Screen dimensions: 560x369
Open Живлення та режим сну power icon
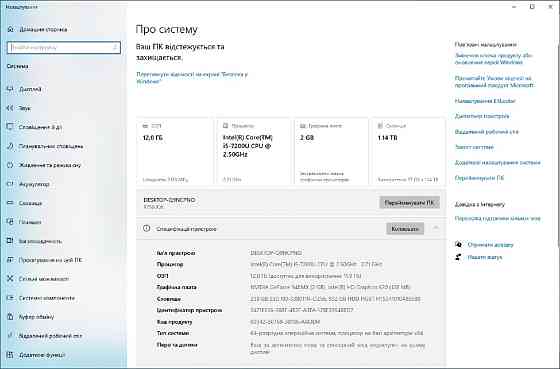coord(10,165)
